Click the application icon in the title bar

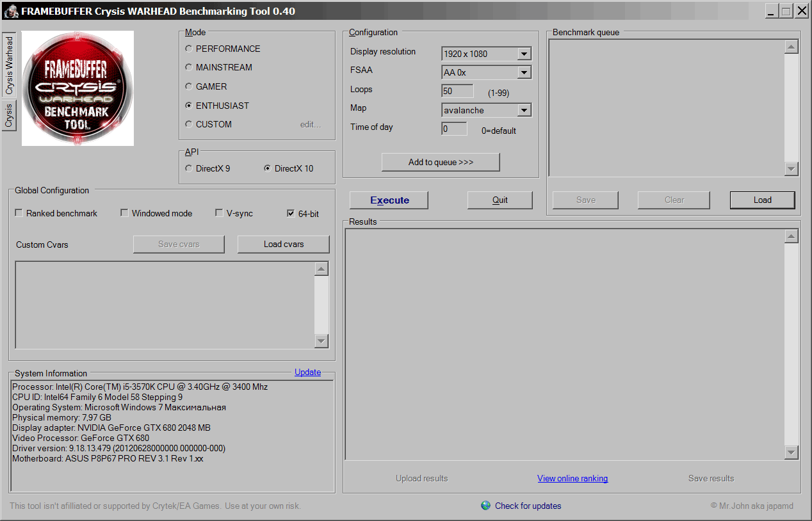coord(11,11)
